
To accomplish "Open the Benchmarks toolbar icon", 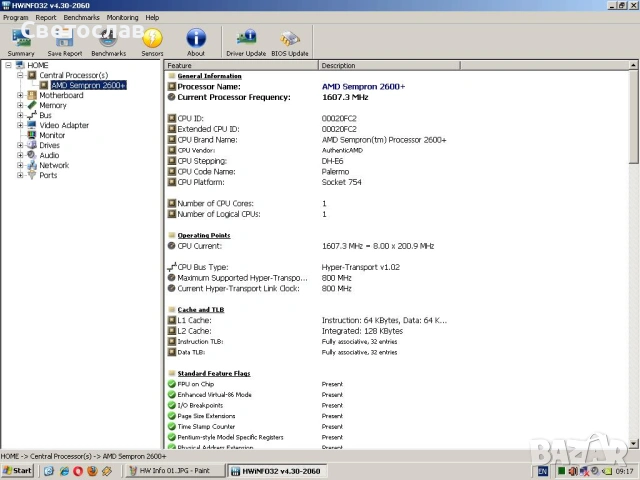I will 108,40.
